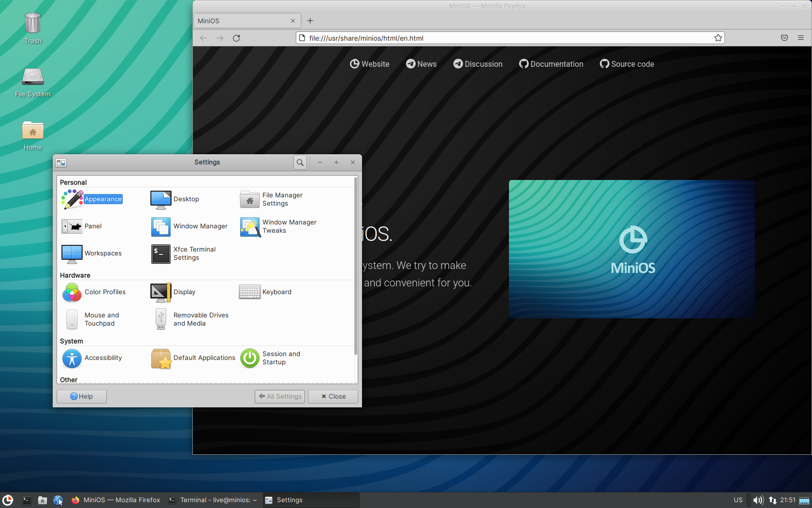This screenshot has height=508, width=812.
Task: Open Firefox hamburger menu
Action: [x=801, y=38]
